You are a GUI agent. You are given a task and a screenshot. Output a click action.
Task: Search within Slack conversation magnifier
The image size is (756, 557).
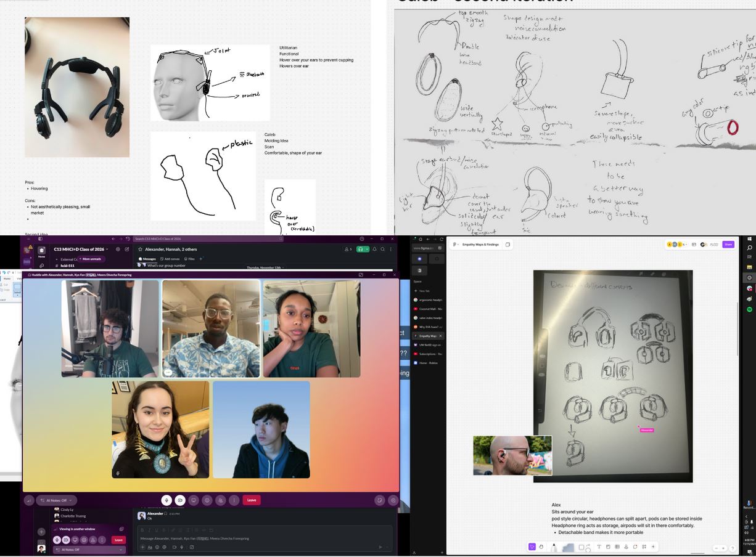point(382,249)
